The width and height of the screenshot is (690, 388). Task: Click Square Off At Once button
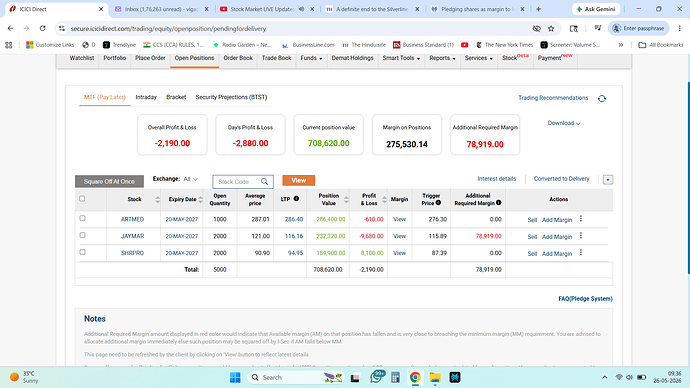(x=109, y=181)
